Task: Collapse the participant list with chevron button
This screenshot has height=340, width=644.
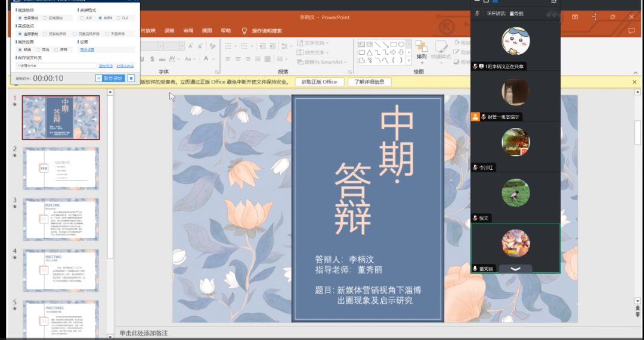Action: pyautogui.click(x=515, y=269)
